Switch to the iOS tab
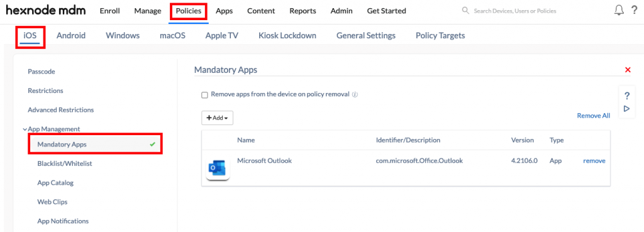Viewport: 644px width, 232px height. click(30, 35)
